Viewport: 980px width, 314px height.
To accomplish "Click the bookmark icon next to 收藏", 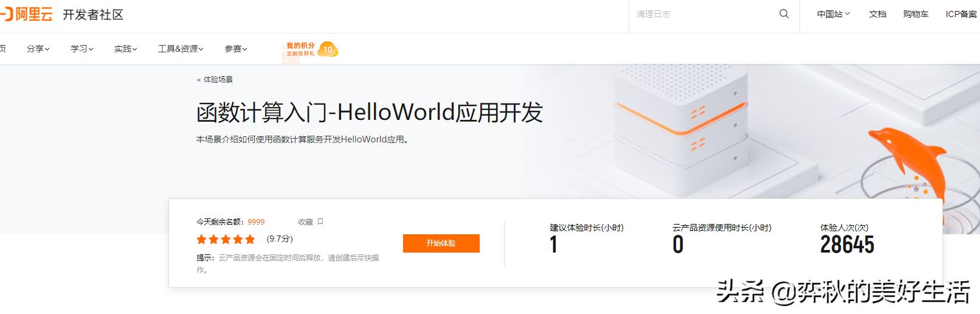I will pos(320,222).
